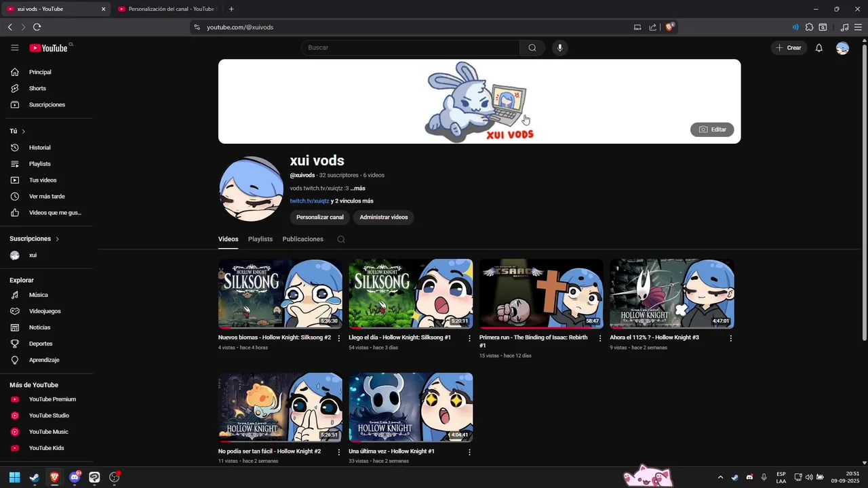Open options for Primera run Binding of Isaac
868x488 pixels.
(600, 338)
